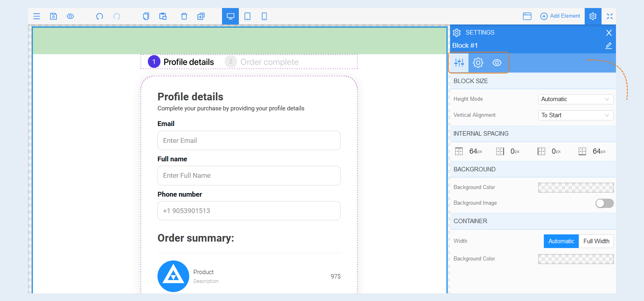
Task: Select the Order summary heading
Action: pos(196,238)
